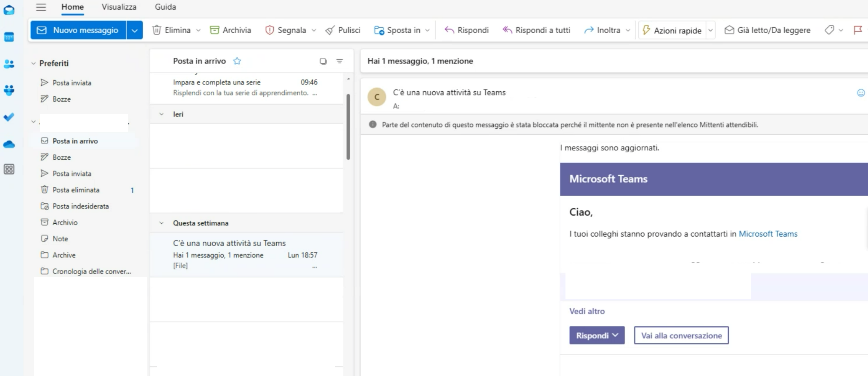Open the conversation view settings icon

pos(323,61)
